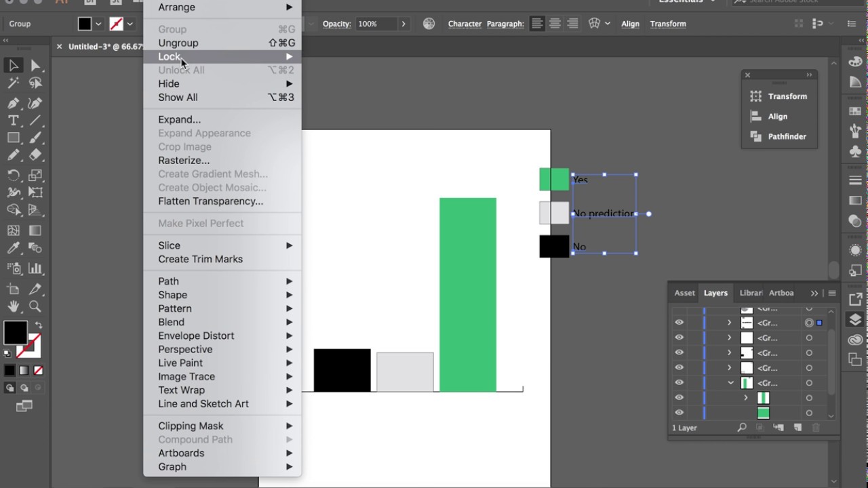The width and height of the screenshot is (868, 488).
Task: Click Delete Selection trash icon in Layers panel
Action: (816, 428)
